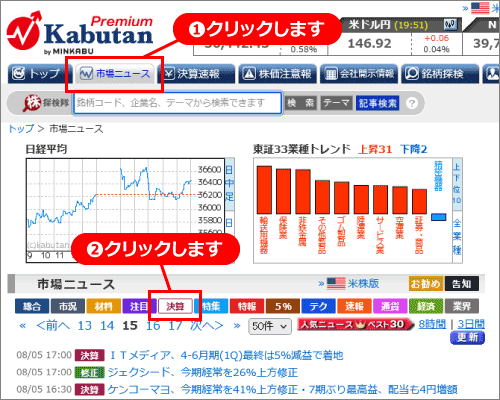Click the 告知 button
The width and height of the screenshot is (500, 400).
tap(462, 284)
